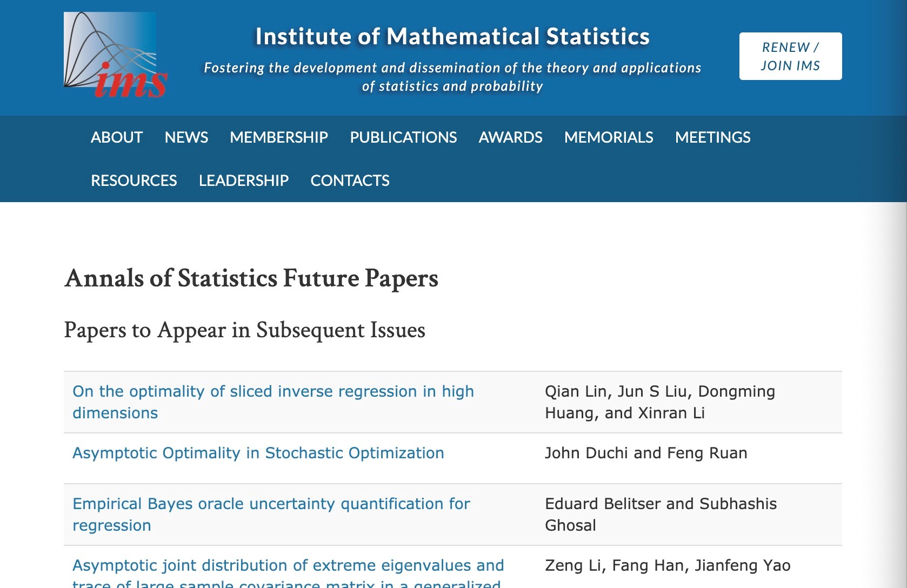Screen dimensions: 907x588
Task: Open the Memorials menu item
Action: [x=609, y=137]
